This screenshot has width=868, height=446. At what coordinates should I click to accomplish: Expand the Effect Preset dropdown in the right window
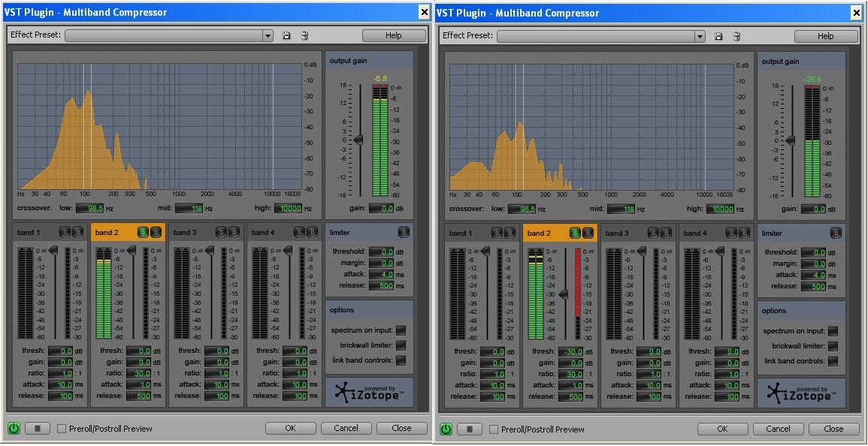700,36
